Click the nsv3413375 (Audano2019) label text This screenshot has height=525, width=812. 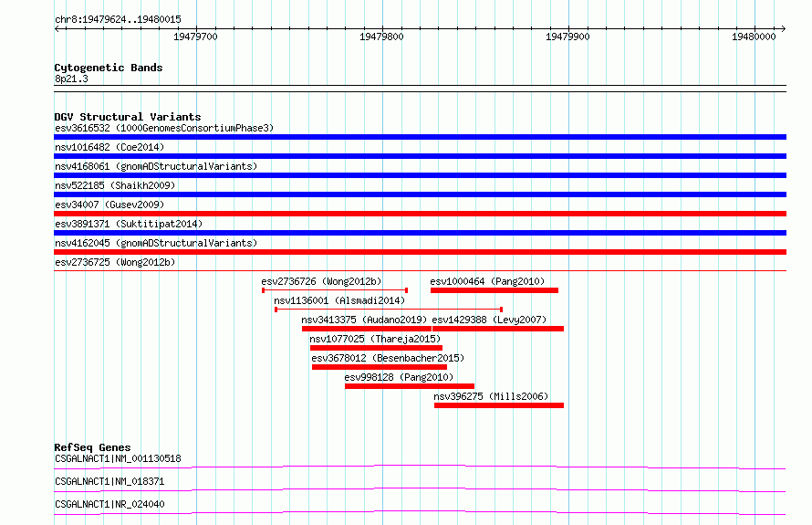pos(365,320)
